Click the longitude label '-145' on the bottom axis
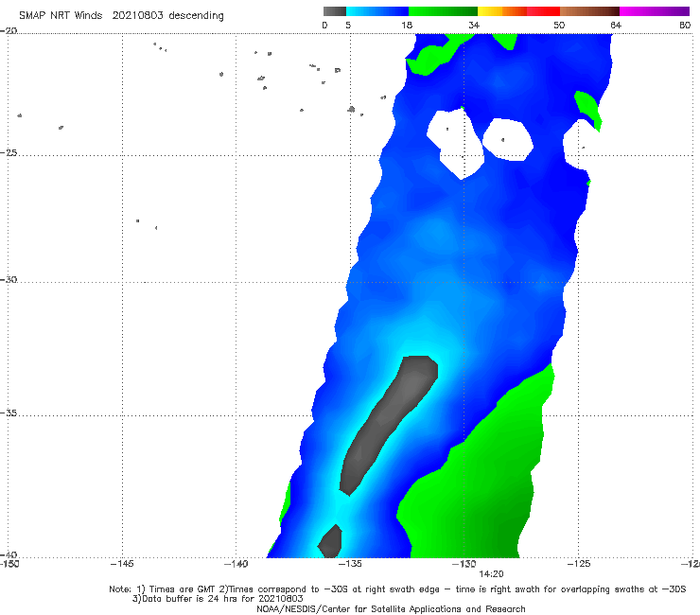This screenshot has width=700, height=615. pos(122,564)
